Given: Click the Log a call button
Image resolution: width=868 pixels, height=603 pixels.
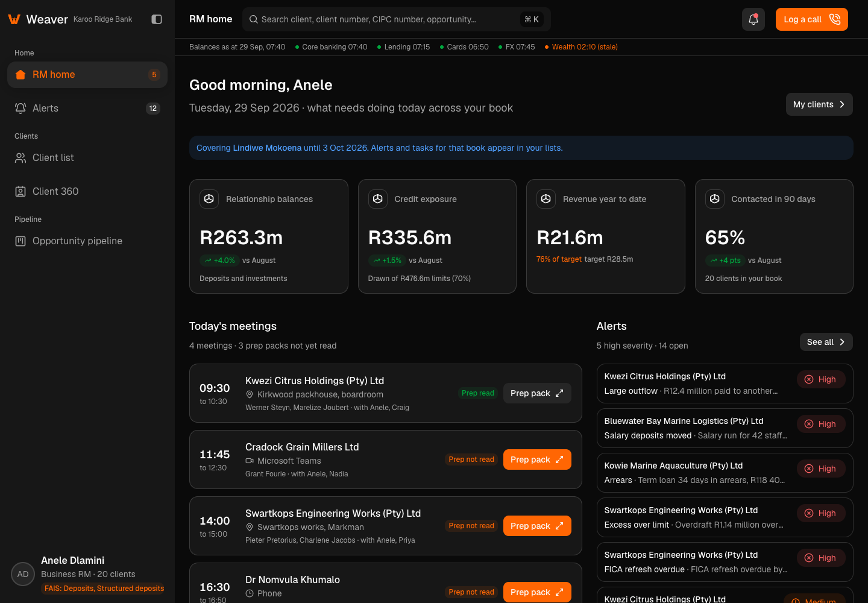Looking at the screenshot, I should 811,19.
